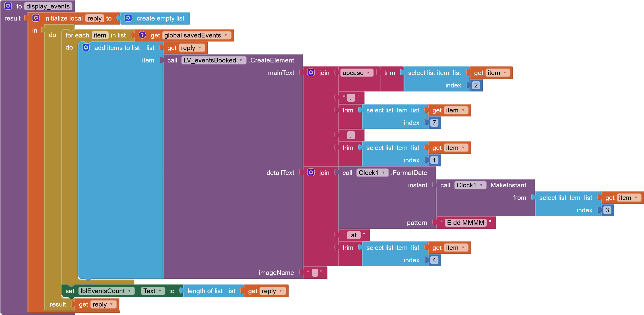Open reply dropdown in length of list
This screenshot has width=644, height=315.
pos(272,291)
